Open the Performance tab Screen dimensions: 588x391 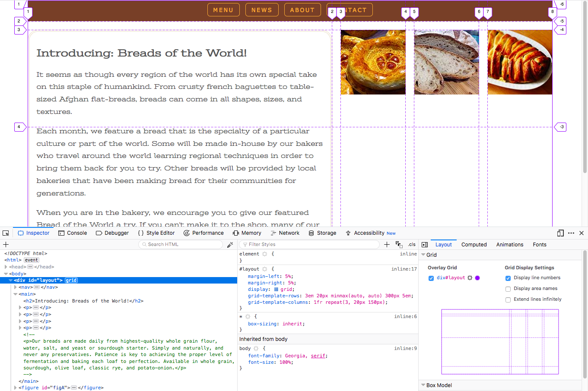pyautogui.click(x=203, y=233)
